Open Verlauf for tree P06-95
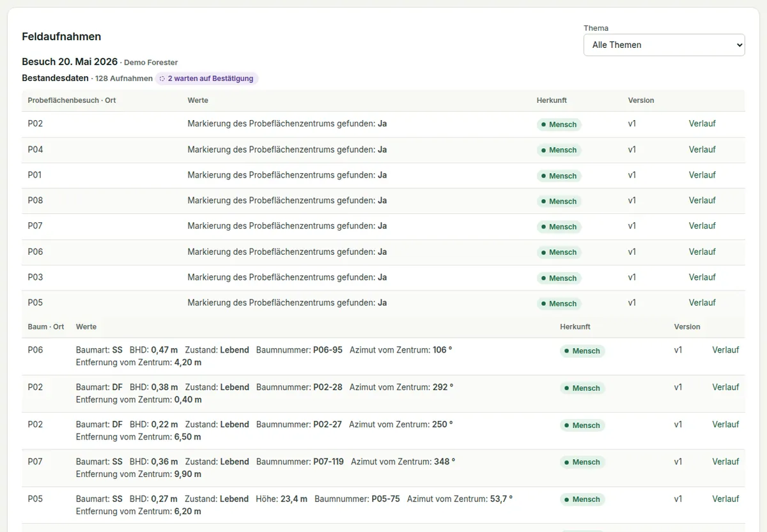This screenshot has width=767, height=532. click(x=725, y=350)
